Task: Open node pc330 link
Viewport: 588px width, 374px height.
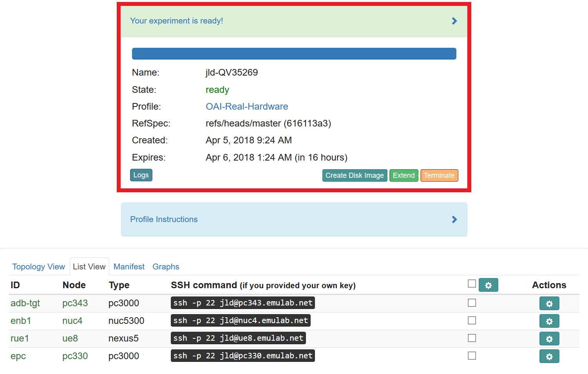Action: point(75,356)
